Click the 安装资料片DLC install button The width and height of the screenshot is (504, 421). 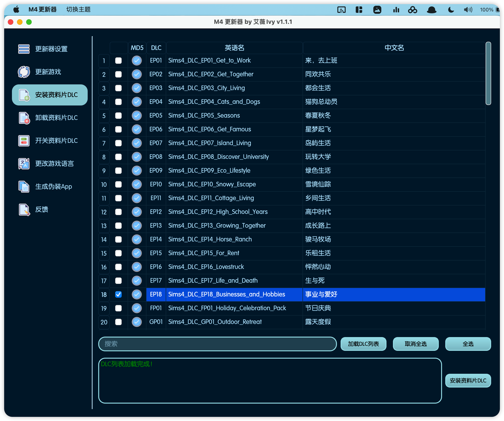tap(468, 381)
